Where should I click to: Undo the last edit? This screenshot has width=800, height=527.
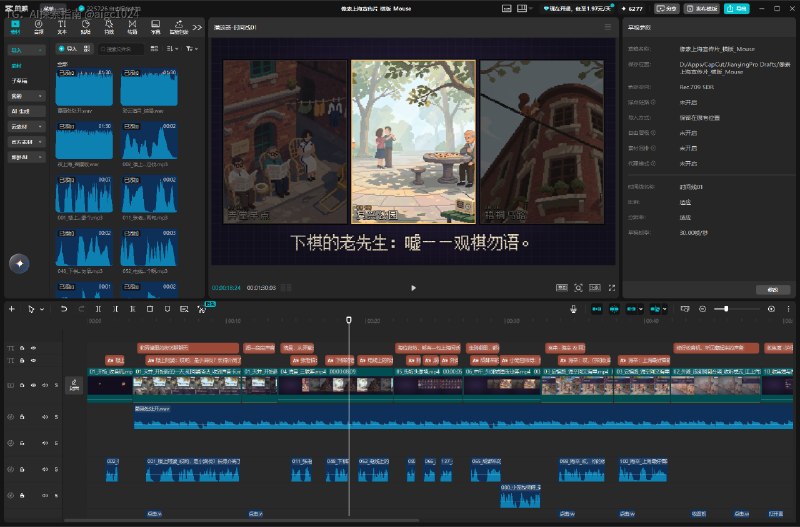(x=64, y=309)
